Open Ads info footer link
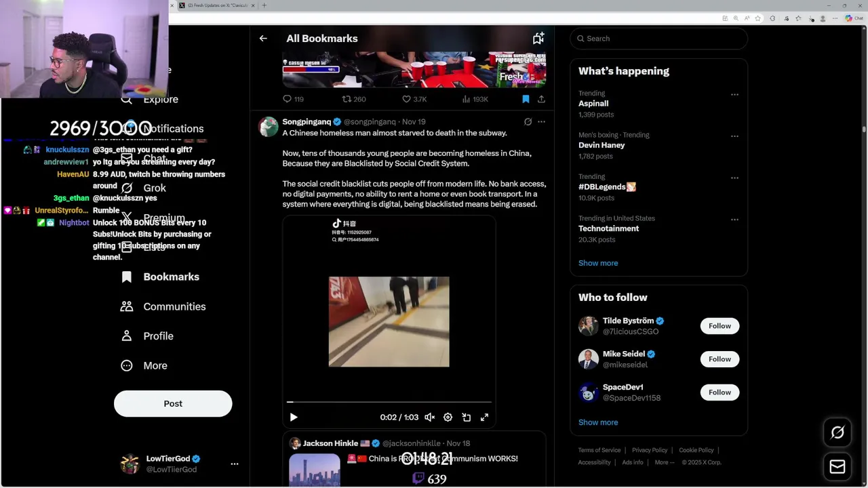Image resolution: width=868 pixels, height=488 pixels. [x=633, y=462]
